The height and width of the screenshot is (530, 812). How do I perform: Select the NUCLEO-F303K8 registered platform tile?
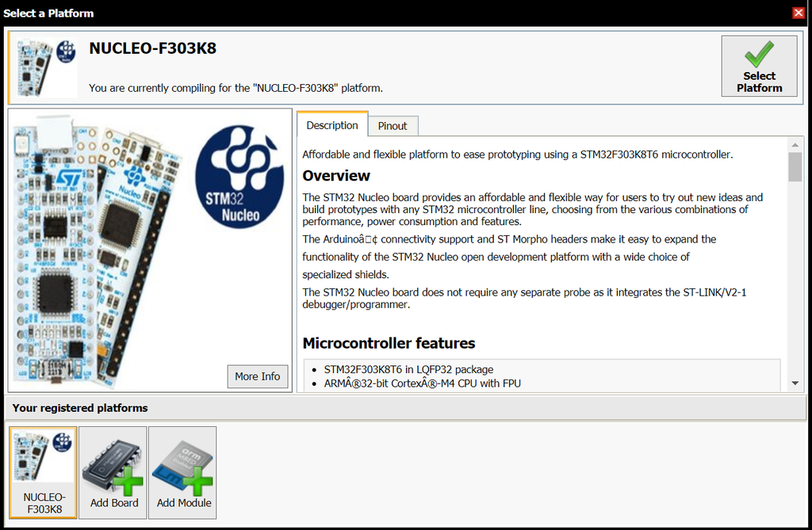click(x=44, y=472)
